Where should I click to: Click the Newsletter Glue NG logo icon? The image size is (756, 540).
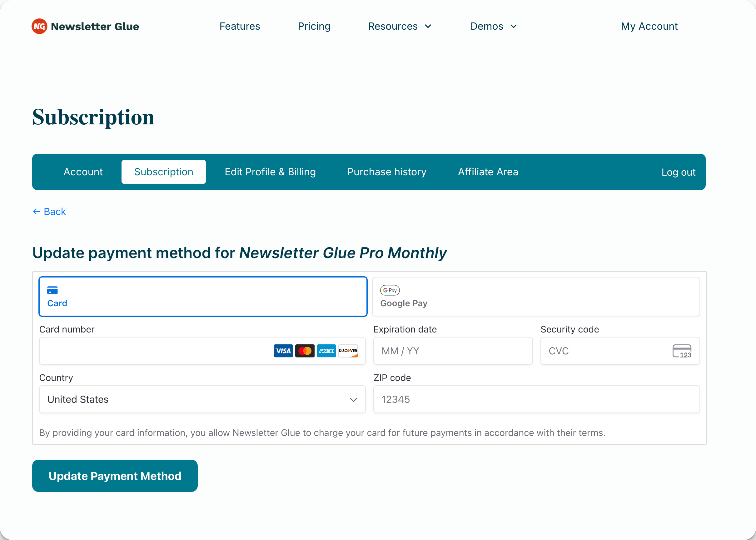[x=40, y=26]
